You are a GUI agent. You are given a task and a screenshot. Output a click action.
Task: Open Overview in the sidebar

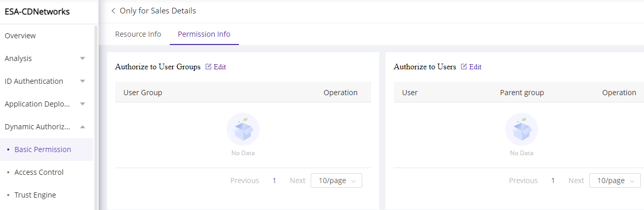[x=20, y=36]
